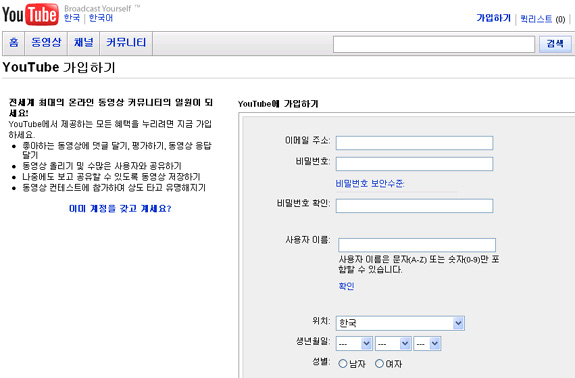This screenshot has width=575, height=378.
Task: Select the 여자 radio button
Action: tap(380, 364)
